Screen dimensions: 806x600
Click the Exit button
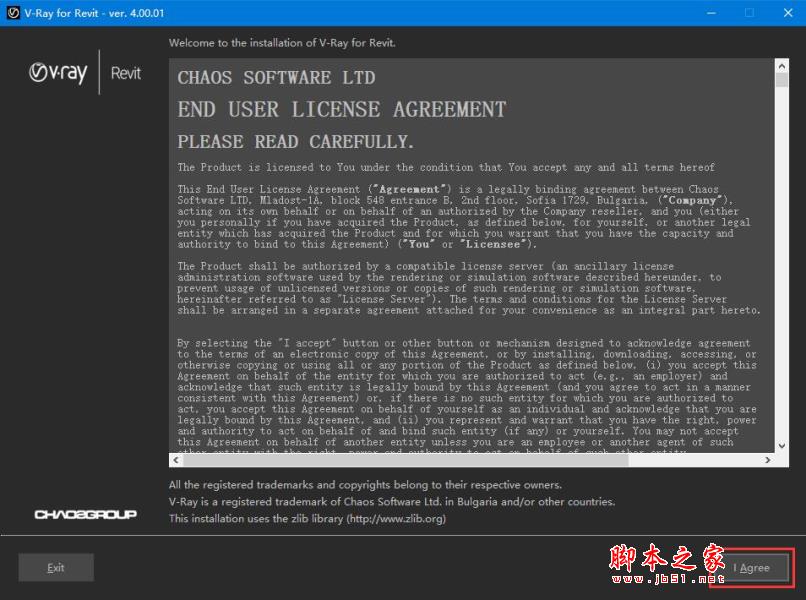(x=56, y=568)
